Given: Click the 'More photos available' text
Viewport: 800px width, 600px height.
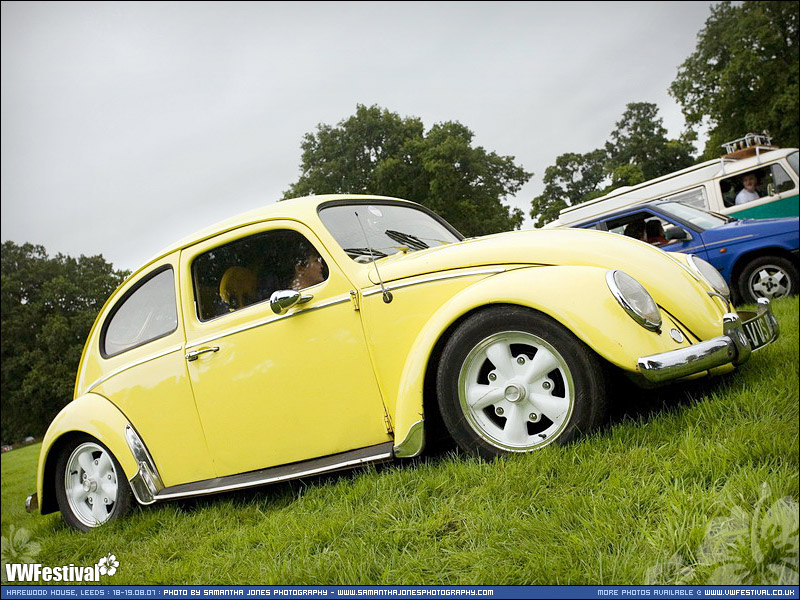Looking at the screenshot, I should pos(645,592).
